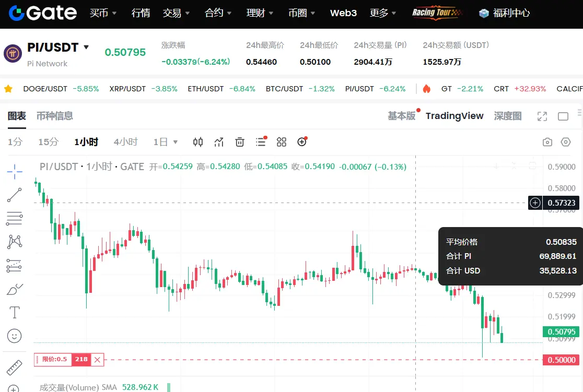
Task: Select the crosshair cursor tool
Action: point(15,171)
